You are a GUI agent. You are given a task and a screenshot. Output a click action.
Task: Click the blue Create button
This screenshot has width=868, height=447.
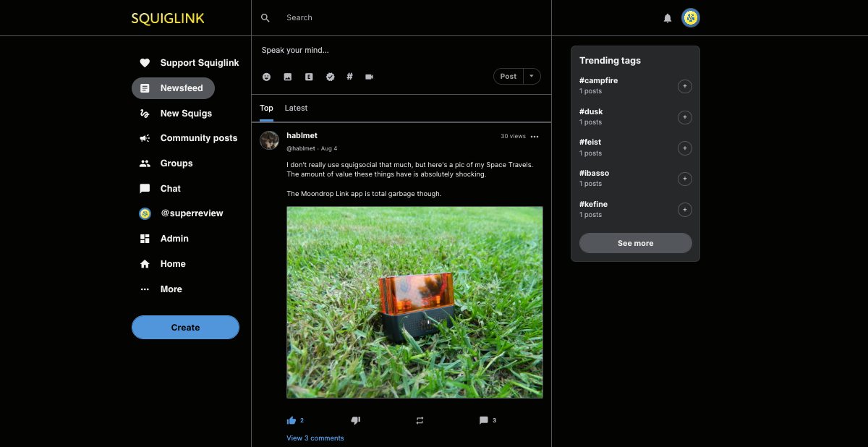click(x=185, y=328)
